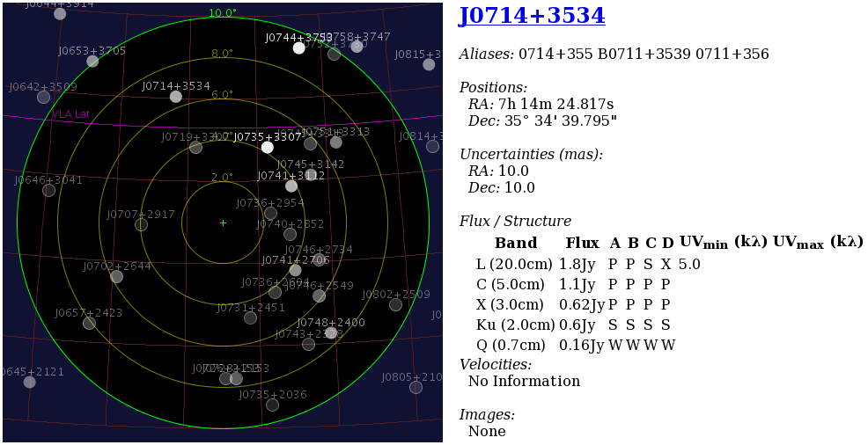Click the center cross of sky map
868x445 pixels.
point(223,223)
